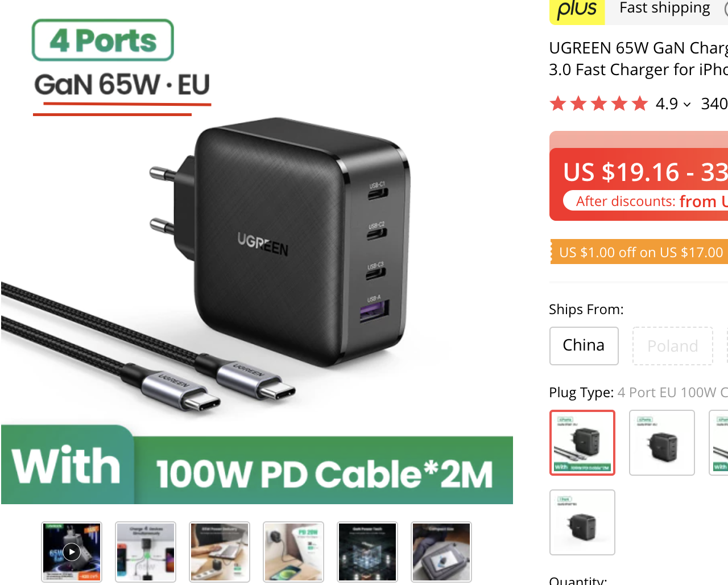The height and width of the screenshot is (585, 728).
Task: Open the US $1.00 off coupon banner
Action: pyautogui.click(x=639, y=252)
